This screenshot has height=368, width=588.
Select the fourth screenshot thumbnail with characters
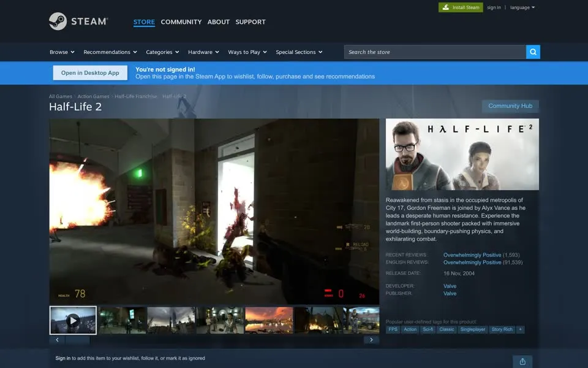pyautogui.click(x=220, y=320)
